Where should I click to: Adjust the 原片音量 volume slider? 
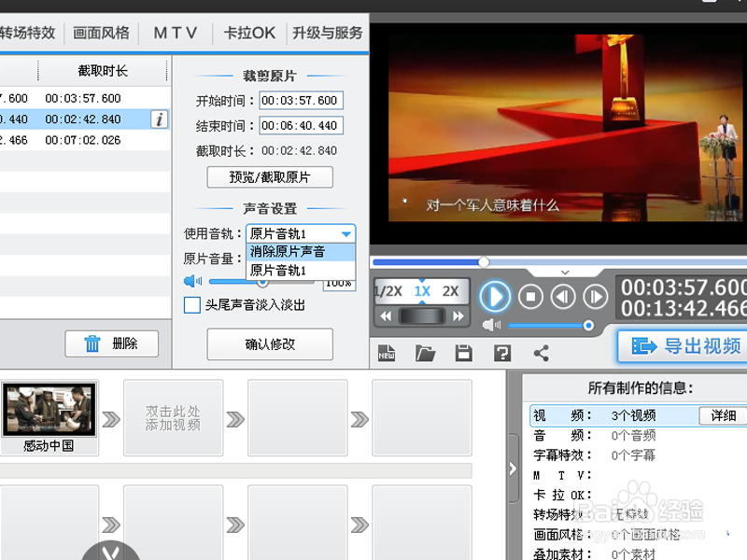coord(261,282)
